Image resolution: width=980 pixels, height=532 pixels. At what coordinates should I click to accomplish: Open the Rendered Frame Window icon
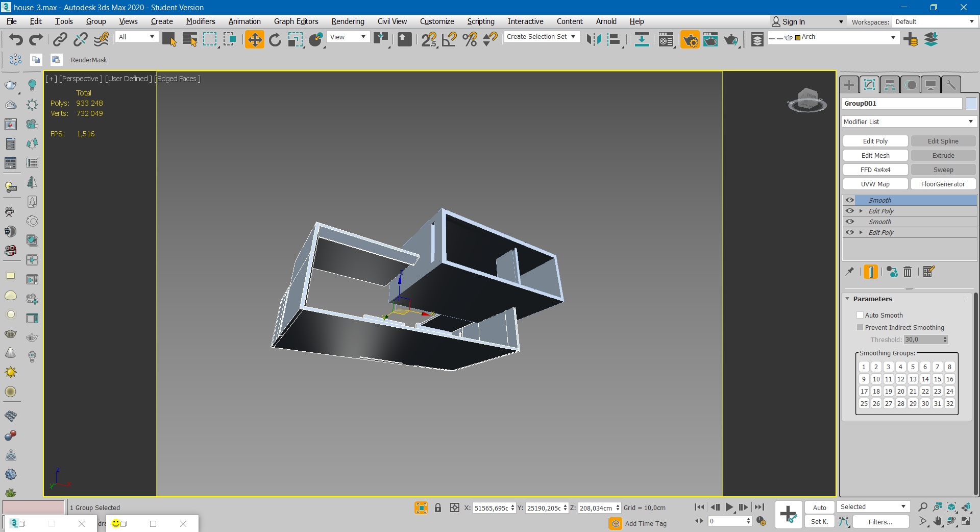click(710, 39)
